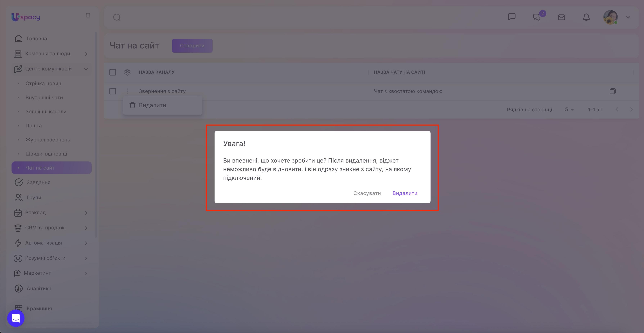Click the Uspacy logo
Image resolution: width=644 pixels, height=333 pixels.
26,17
